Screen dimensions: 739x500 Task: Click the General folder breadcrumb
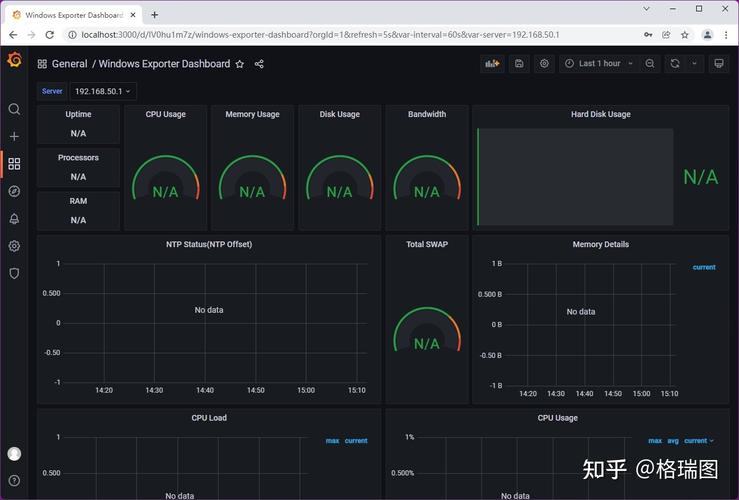70,64
